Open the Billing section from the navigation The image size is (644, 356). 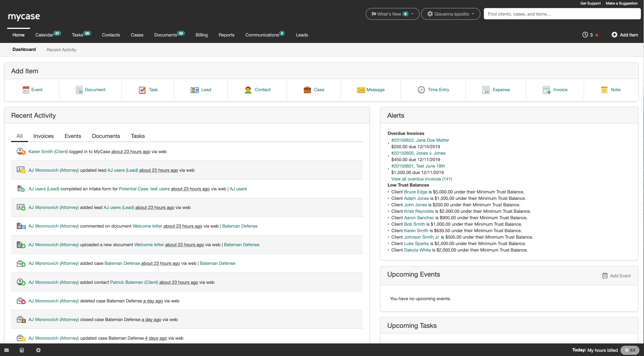pos(202,35)
